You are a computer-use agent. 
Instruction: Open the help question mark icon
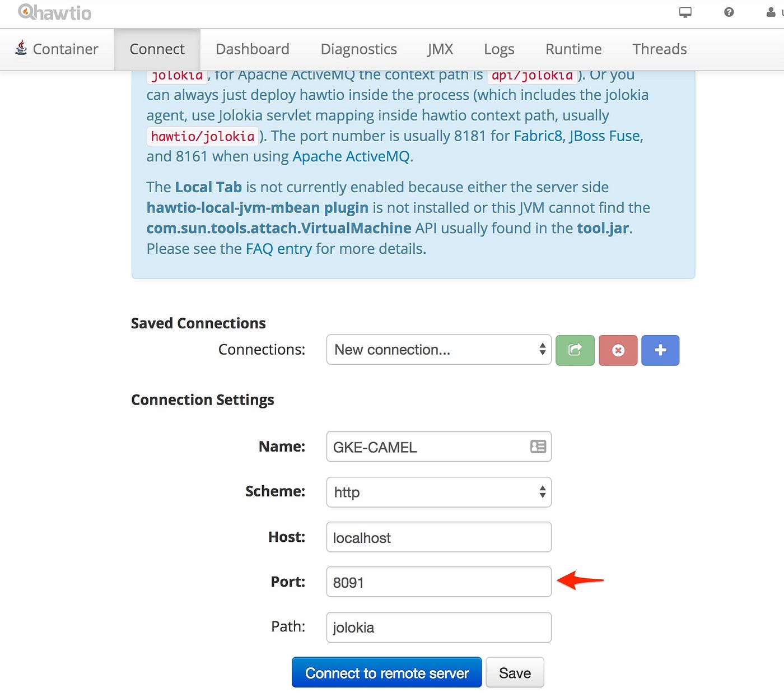729,12
